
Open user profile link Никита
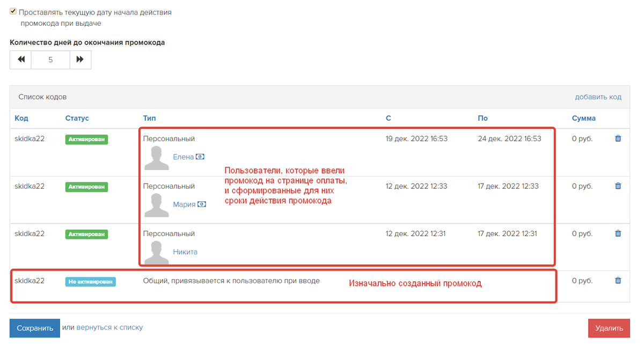185,252
